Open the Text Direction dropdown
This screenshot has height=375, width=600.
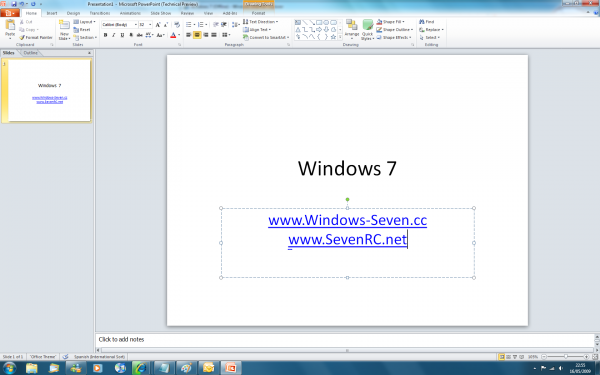point(261,22)
